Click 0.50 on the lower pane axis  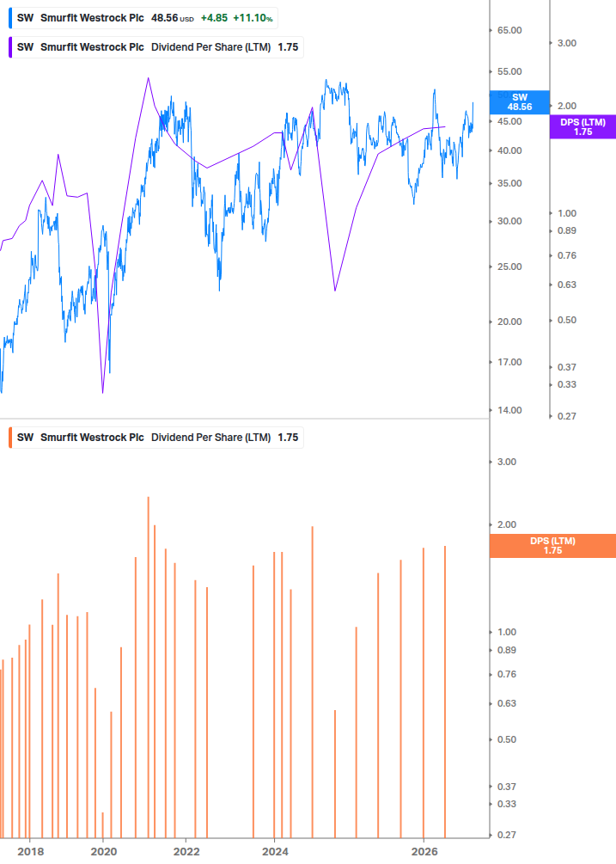[507, 739]
